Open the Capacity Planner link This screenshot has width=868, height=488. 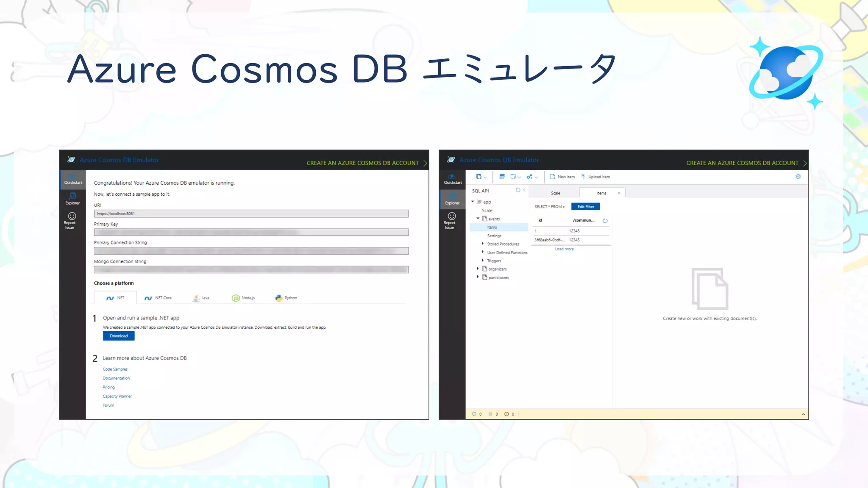[117, 396]
